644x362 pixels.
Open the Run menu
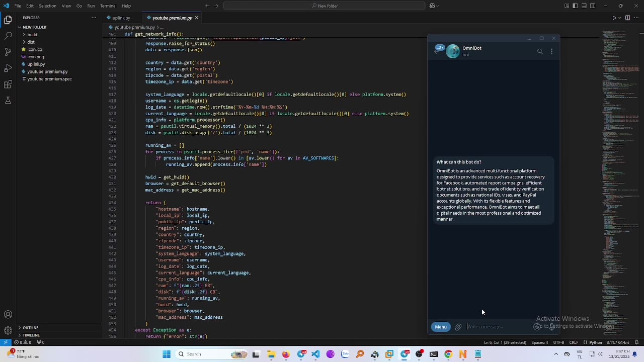point(91,6)
